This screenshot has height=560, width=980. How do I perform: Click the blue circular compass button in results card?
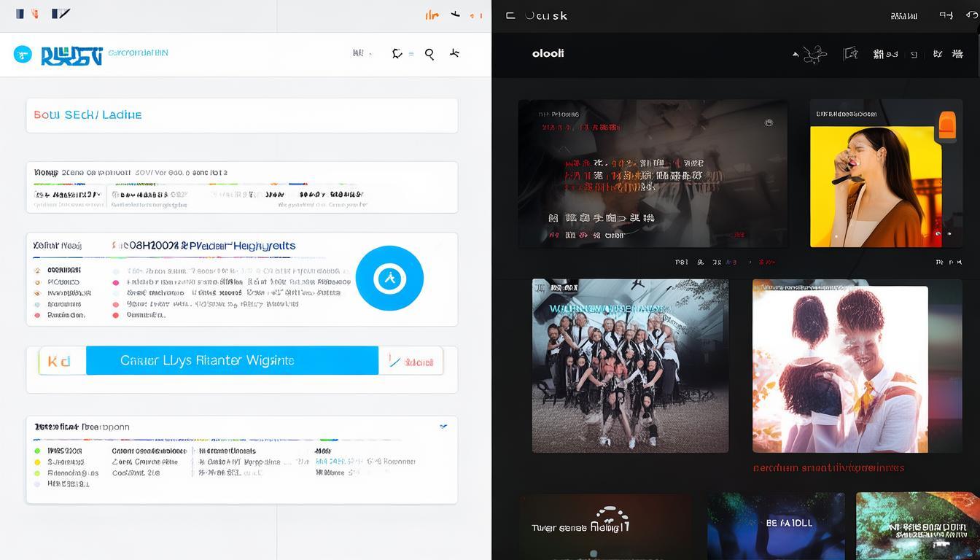pyautogui.click(x=390, y=278)
